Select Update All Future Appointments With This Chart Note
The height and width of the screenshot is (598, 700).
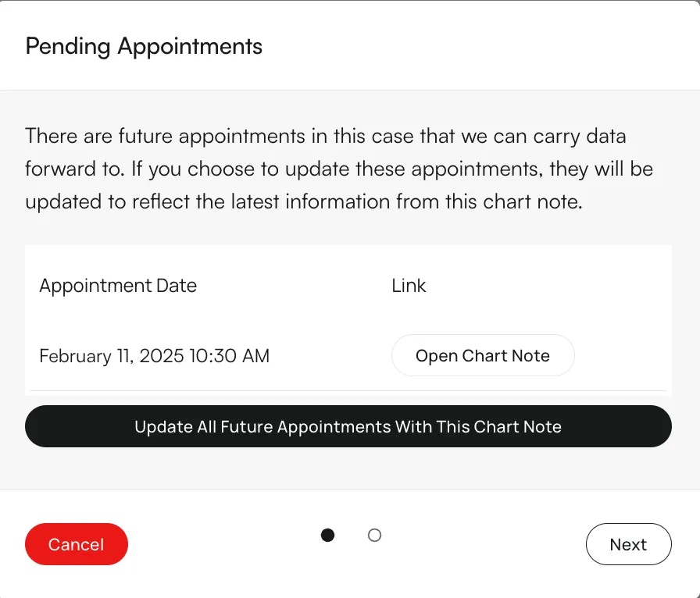pyautogui.click(x=348, y=426)
